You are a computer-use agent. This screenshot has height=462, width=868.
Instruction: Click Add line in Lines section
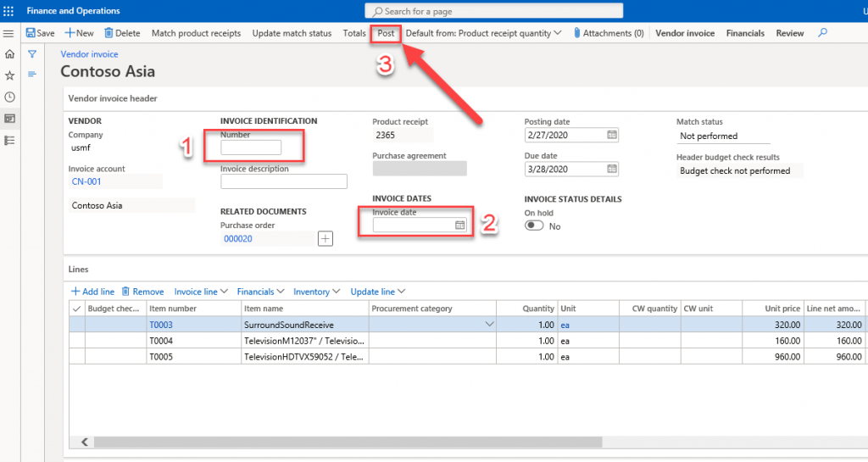click(92, 292)
